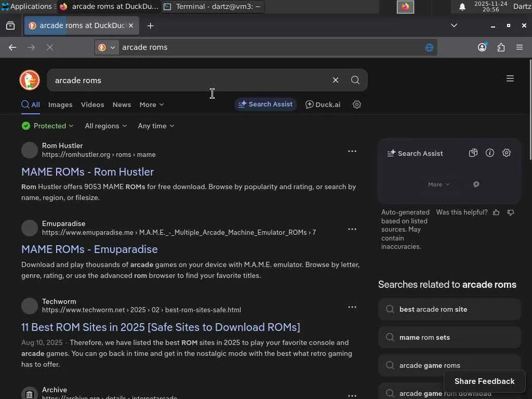The width and height of the screenshot is (532, 399).
Task: Click Duck.ai chat icon in Search Assist panel
Action: pos(476,184)
